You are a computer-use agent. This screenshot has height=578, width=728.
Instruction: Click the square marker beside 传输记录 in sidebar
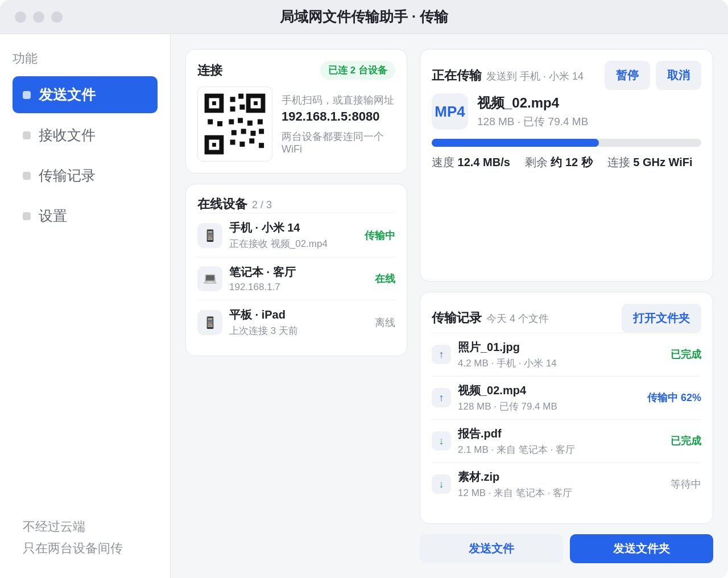point(27,176)
